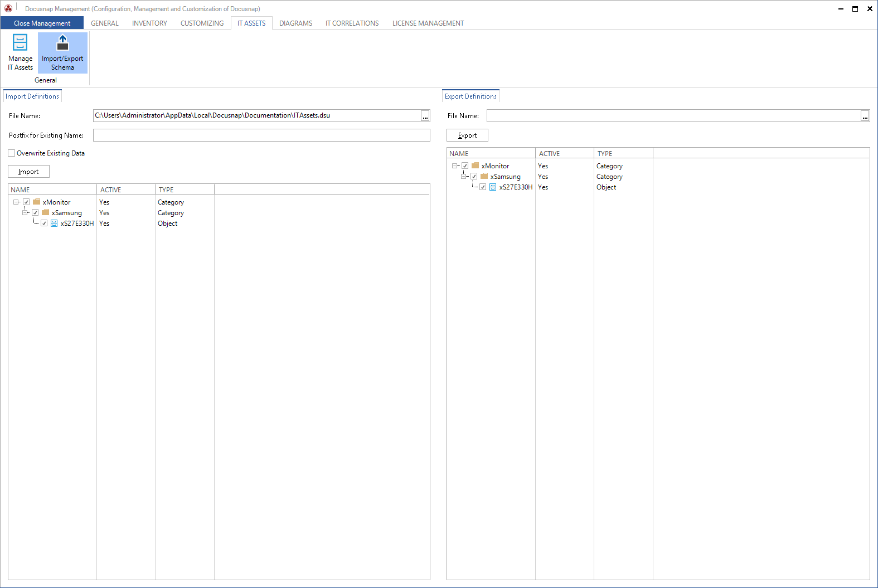Open the GENERAL ribbon tab
The width and height of the screenshot is (878, 588).
coord(105,23)
